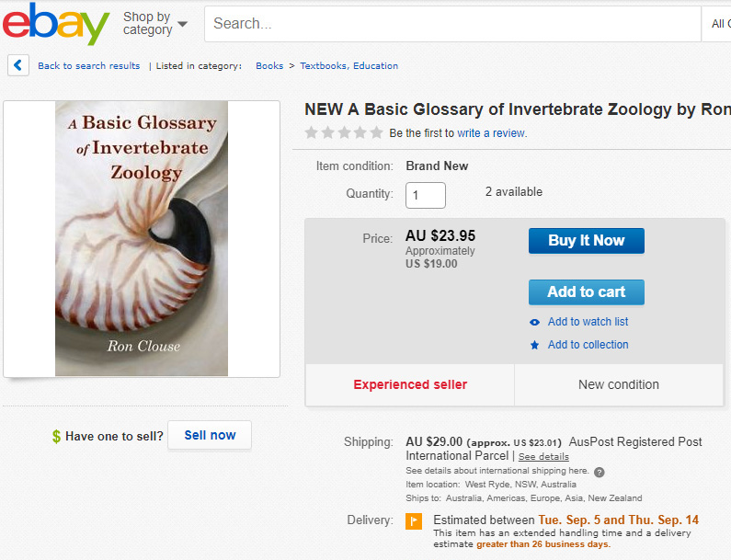Click the Quantity input field

[426, 195]
